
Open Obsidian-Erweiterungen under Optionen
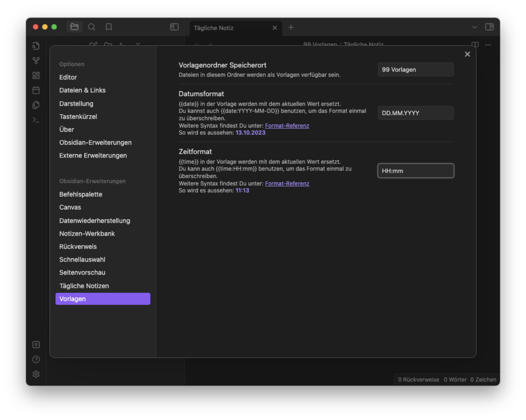coord(103,142)
